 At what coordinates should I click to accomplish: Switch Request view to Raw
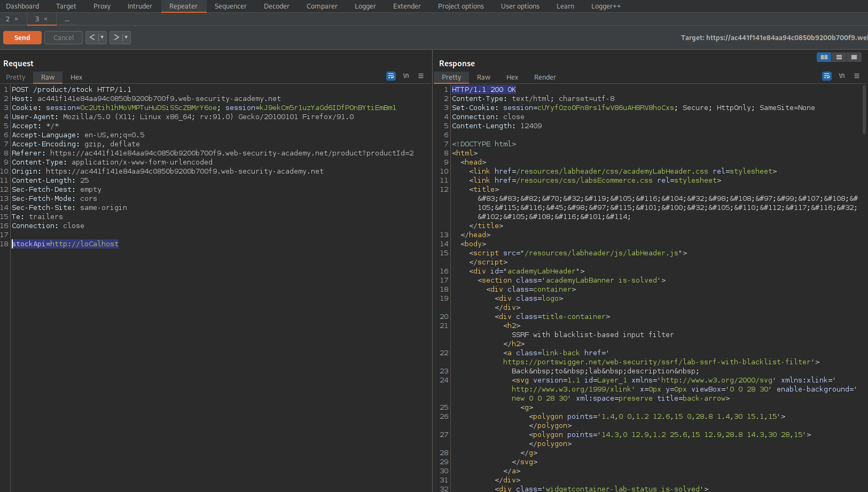click(48, 77)
